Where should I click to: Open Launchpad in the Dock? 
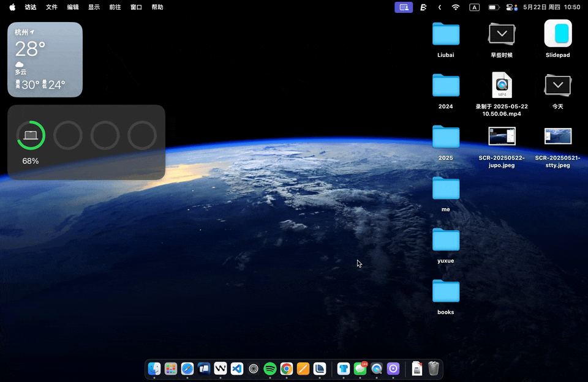(x=171, y=369)
